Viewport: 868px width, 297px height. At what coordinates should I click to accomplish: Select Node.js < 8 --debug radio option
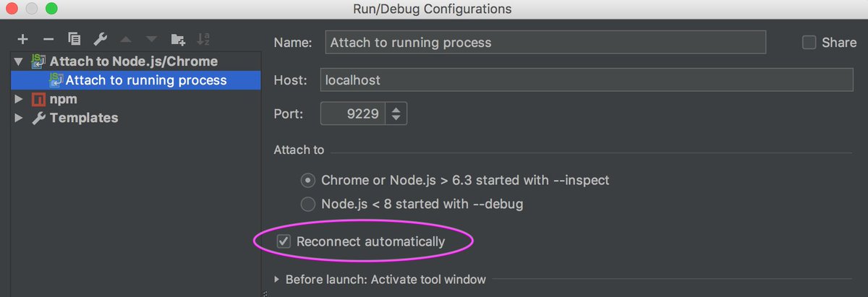pyautogui.click(x=308, y=204)
